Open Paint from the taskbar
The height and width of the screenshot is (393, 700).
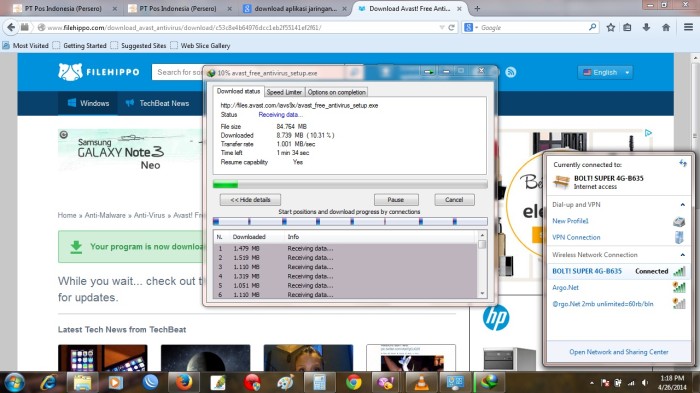(x=286, y=383)
